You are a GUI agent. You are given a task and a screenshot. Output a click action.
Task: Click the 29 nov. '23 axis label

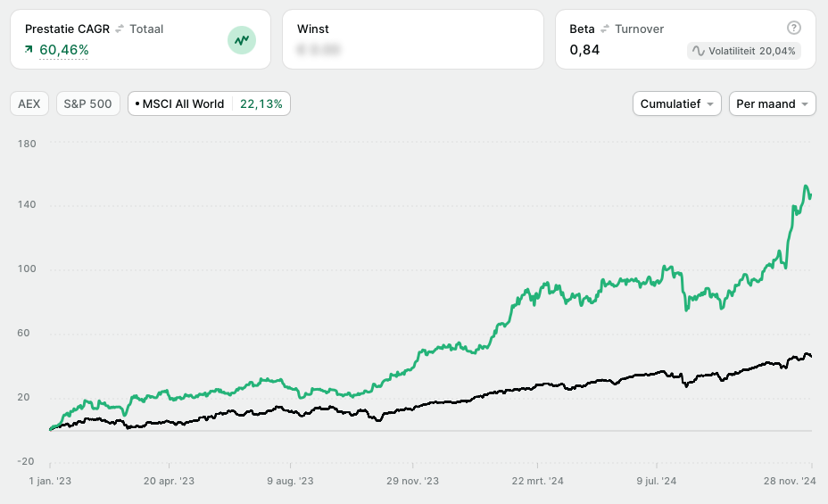[413, 481]
